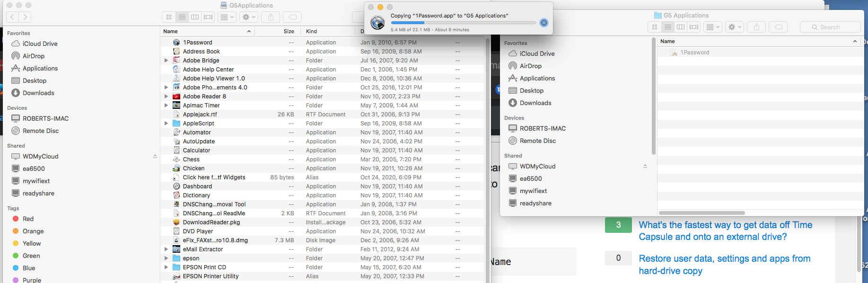
Task: Sort the source window by Size column
Action: [x=279, y=31]
